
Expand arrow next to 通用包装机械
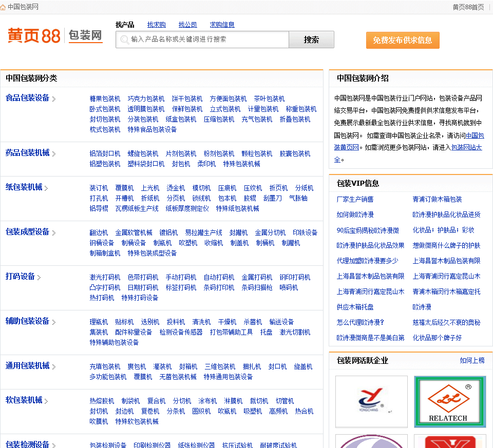[54, 366]
